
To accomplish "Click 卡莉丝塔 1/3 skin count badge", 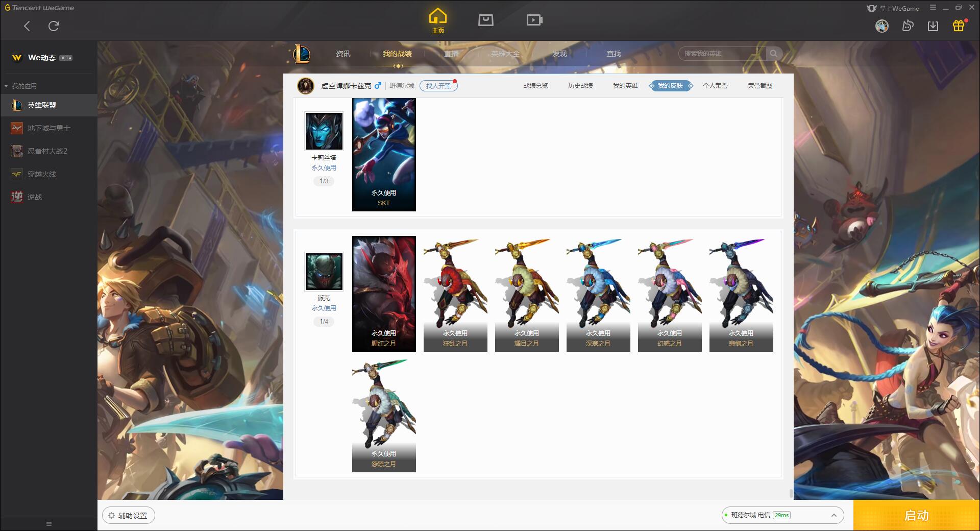I will [324, 181].
